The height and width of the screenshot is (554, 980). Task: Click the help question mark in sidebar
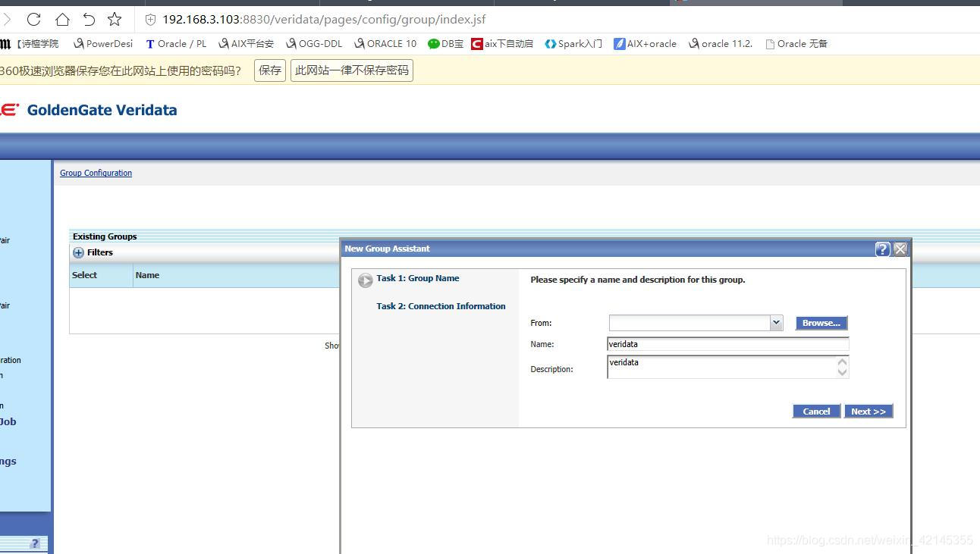[35, 543]
